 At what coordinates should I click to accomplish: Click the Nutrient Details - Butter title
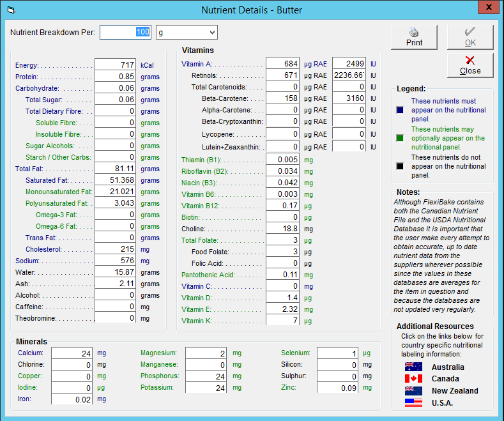coord(252,10)
